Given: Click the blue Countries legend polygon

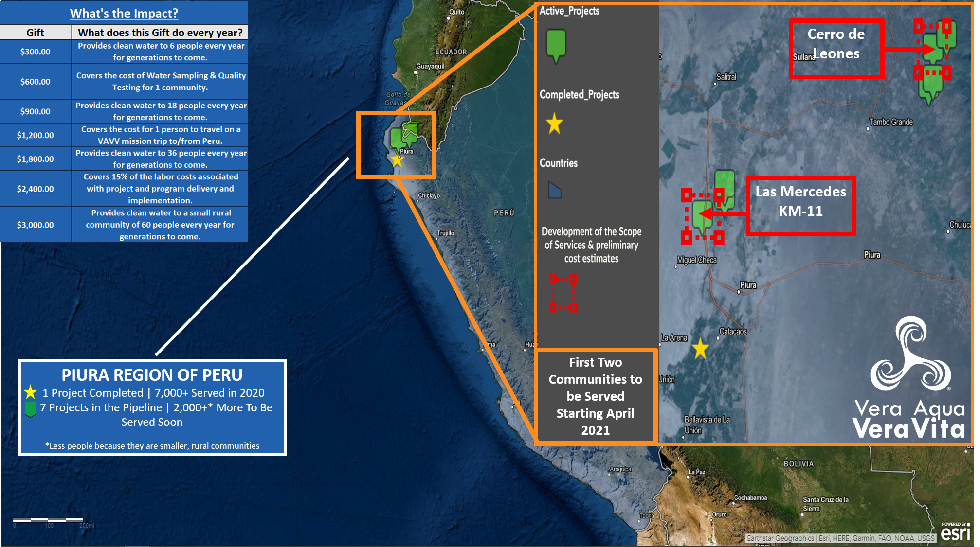Looking at the screenshot, I should click(x=555, y=190).
